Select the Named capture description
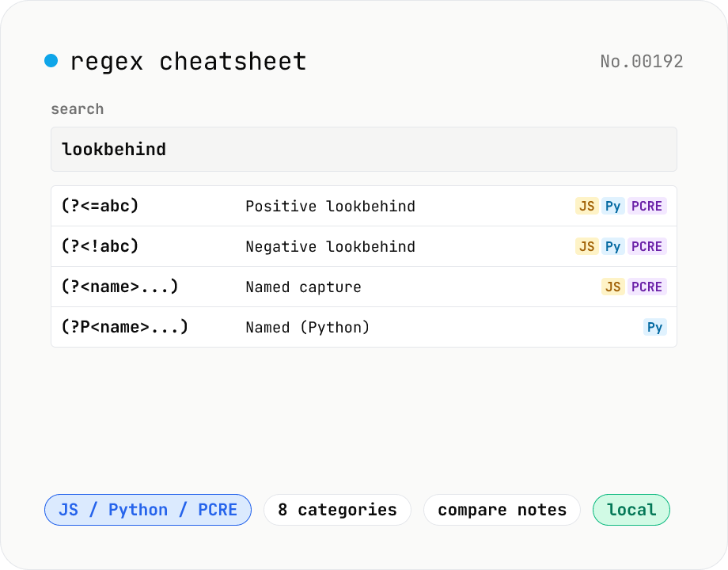This screenshot has height=570, width=728. click(x=303, y=287)
